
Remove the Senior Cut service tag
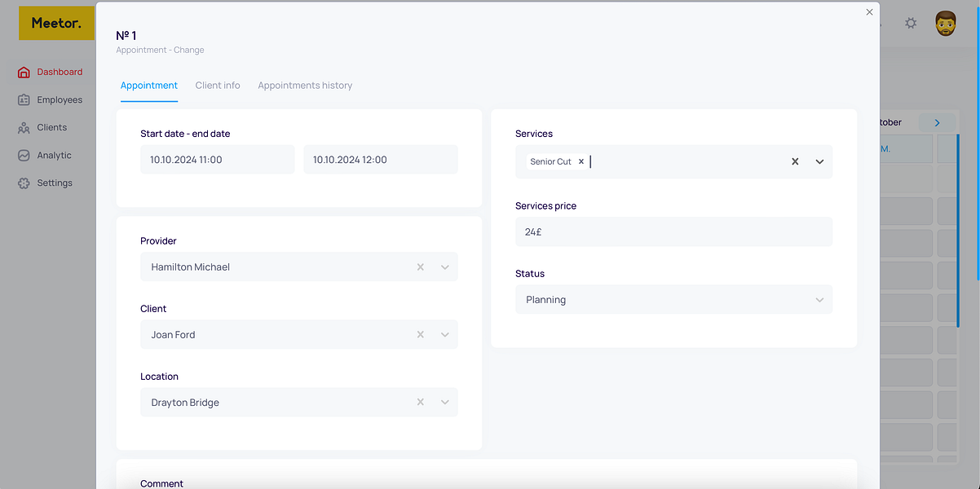pos(581,161)
